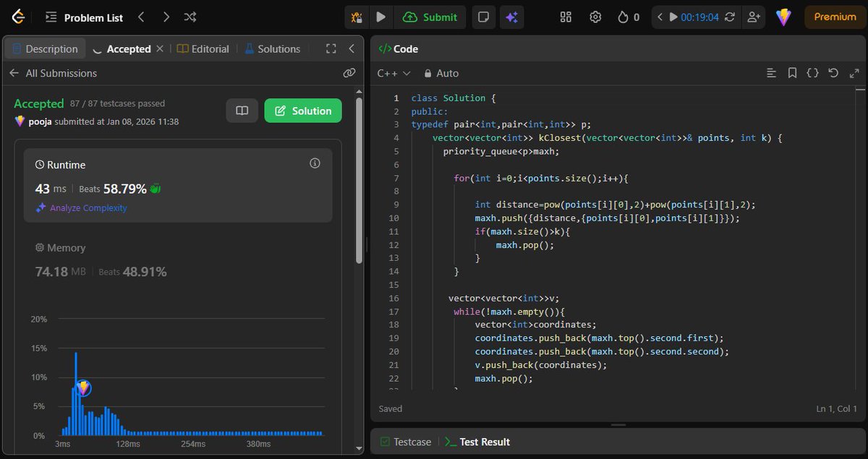Select the Memory stats card

click(178, 260)
